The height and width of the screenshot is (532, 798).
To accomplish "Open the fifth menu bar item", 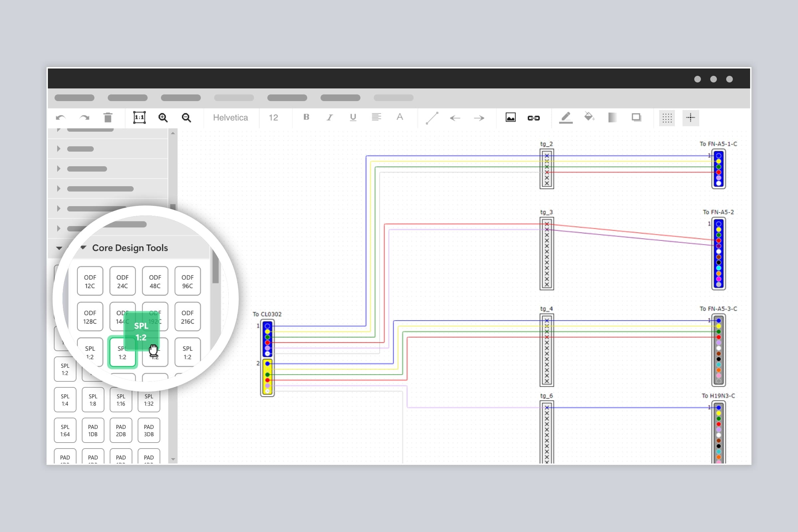I will [x=287, y=98].
